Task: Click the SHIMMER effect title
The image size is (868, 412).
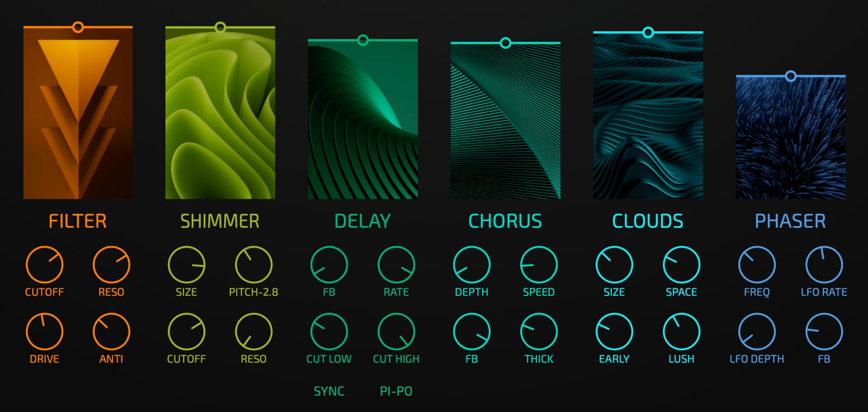Action: [x=220, y=221]
